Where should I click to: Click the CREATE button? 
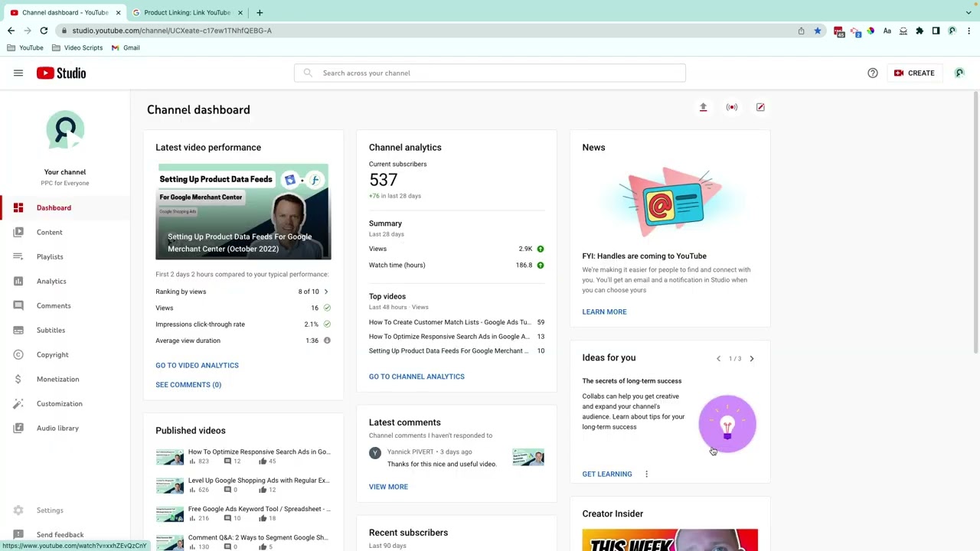(x=914, y=73)
